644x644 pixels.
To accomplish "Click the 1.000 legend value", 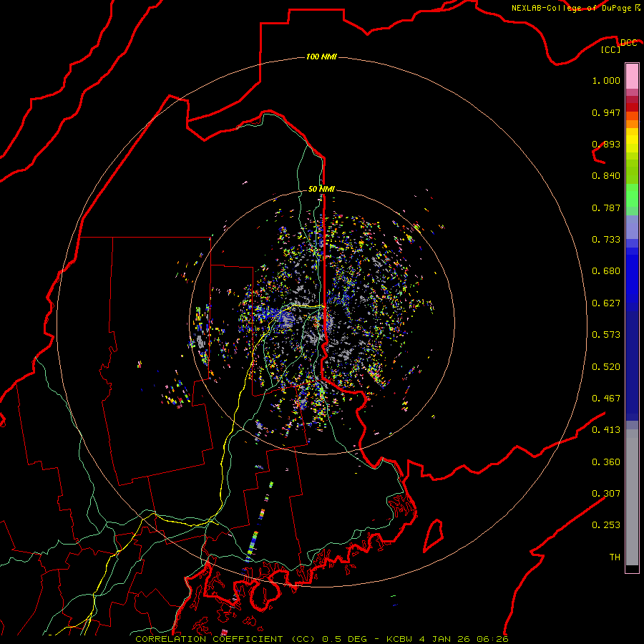I will 606,80.
